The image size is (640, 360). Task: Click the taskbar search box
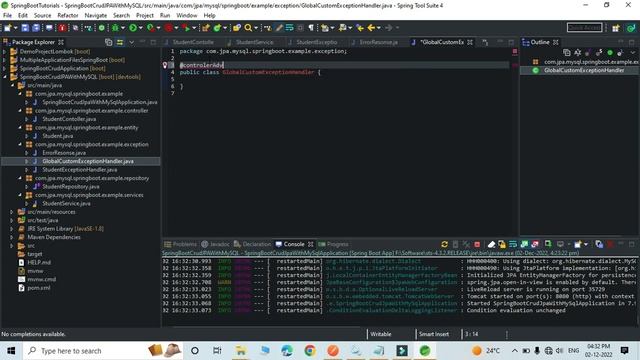pyautogui.click(x=102, y=351)
